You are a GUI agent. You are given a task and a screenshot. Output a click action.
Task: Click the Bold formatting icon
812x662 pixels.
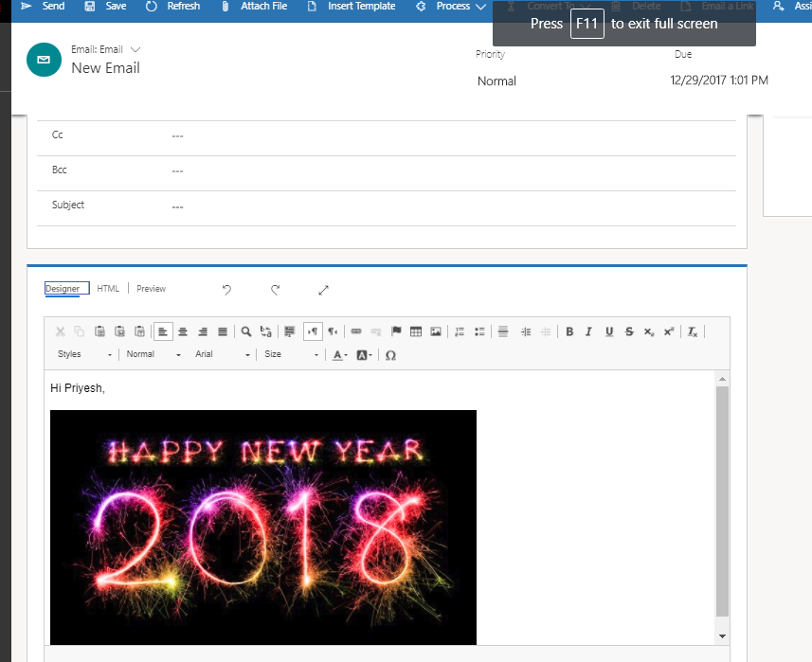click(569, 331)
